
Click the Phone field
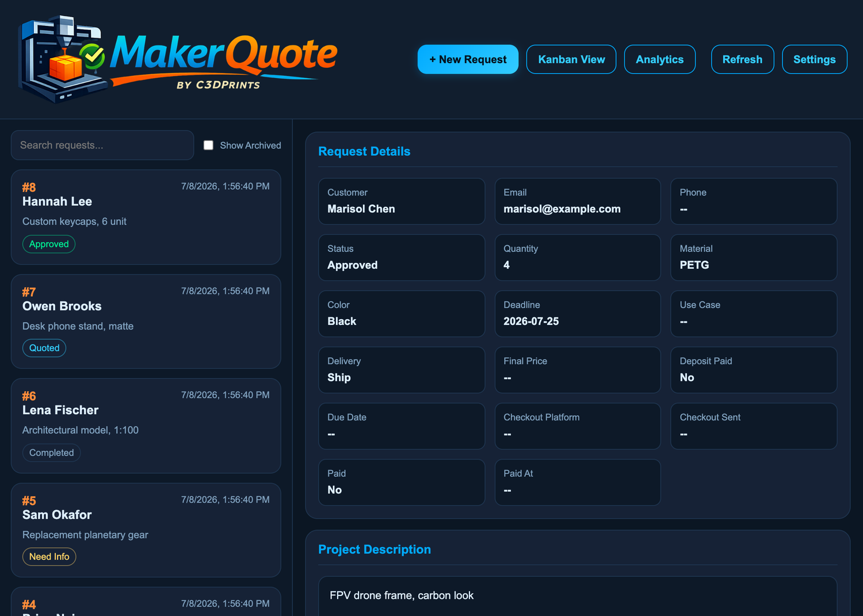754,201
